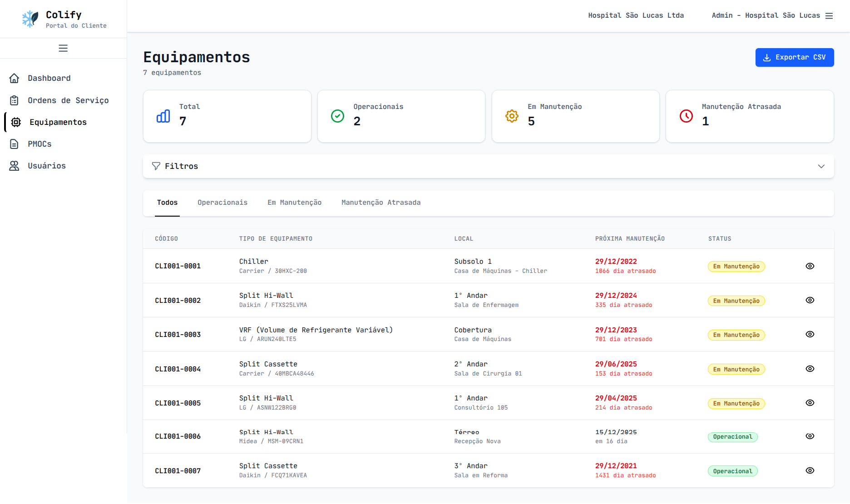Open the Filtros section header

181,166
